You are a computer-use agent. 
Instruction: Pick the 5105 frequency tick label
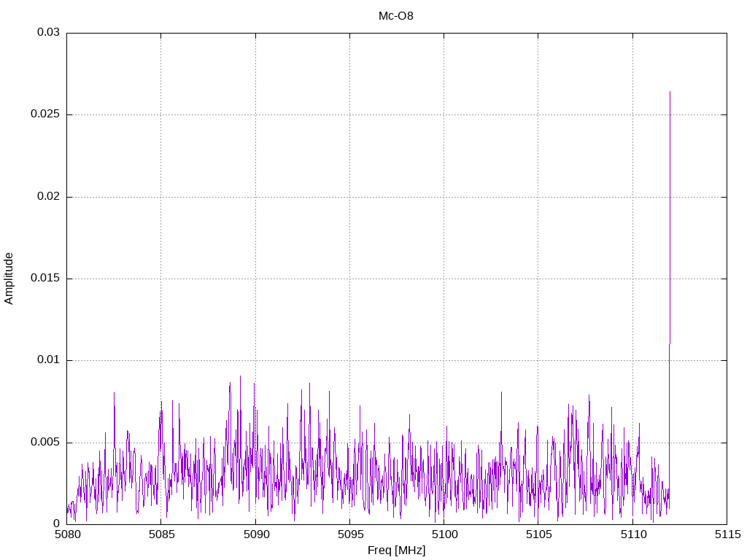click(x=538, y=536)
